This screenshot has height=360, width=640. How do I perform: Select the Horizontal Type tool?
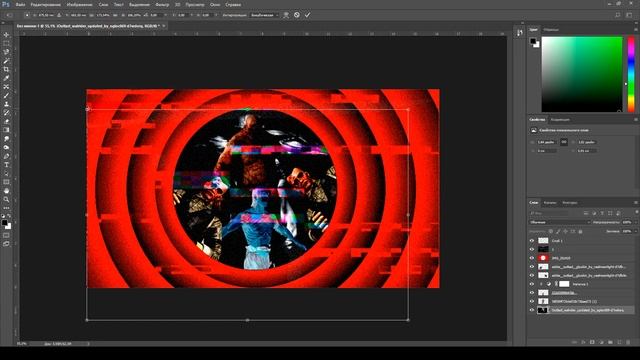pyautogui.click(x=6, y=165)
